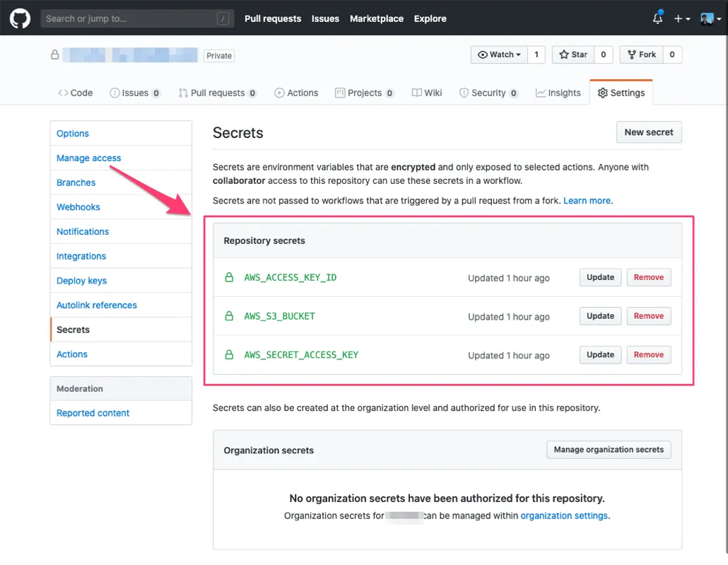Remove the AWS_S3_BUCKET secret
The height and width of the screenshot is (565, 728).
click(648, 316)
